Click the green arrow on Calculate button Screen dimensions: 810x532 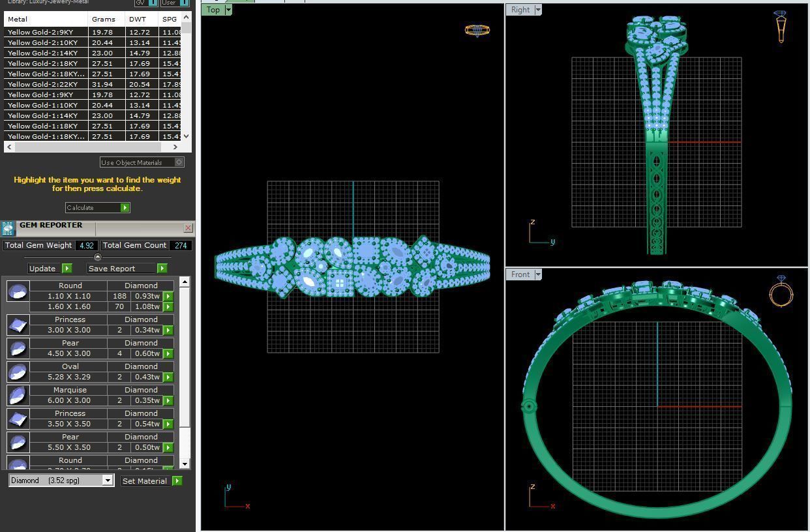(125, 207)
